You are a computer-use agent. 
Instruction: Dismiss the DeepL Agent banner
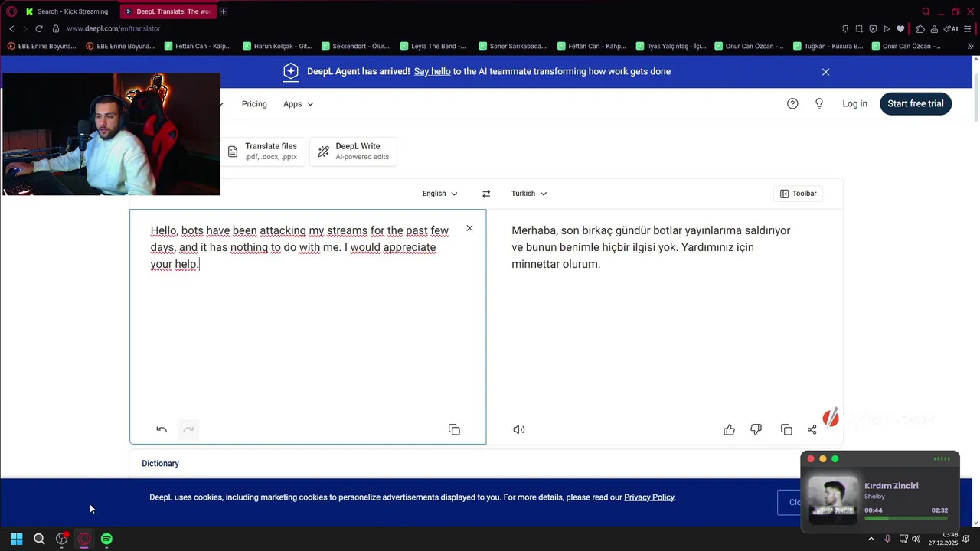(x=825, y=71)
